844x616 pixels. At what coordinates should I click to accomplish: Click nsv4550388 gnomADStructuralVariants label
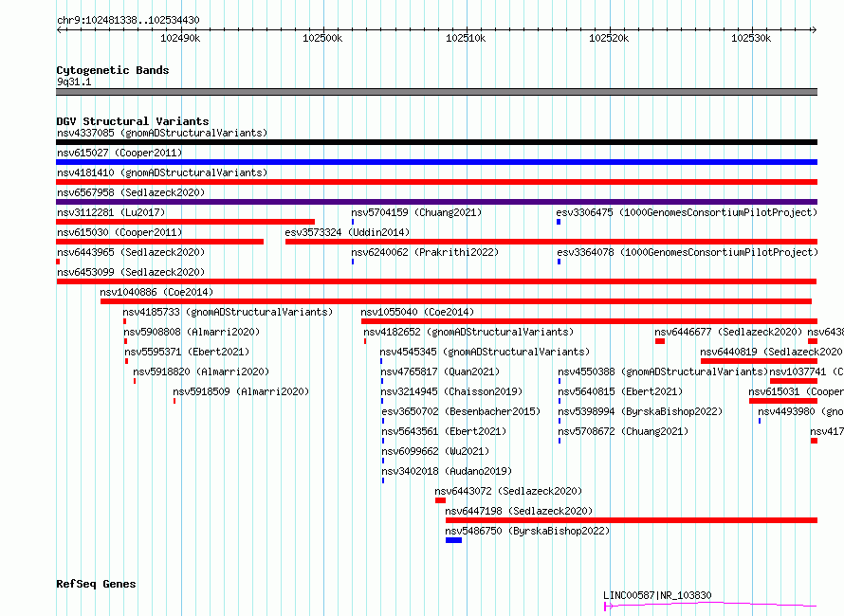(663, 371)
